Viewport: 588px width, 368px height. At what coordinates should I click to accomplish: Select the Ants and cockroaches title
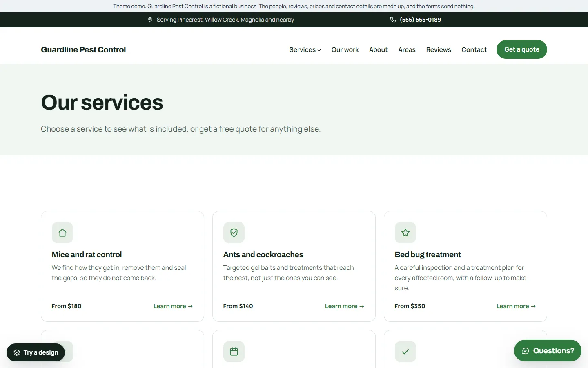[263, 254]
